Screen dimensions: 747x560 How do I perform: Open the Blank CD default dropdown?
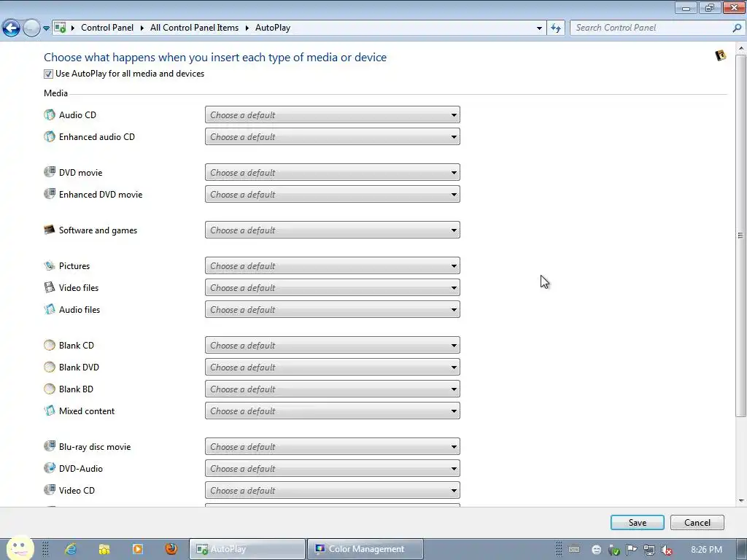[333, 345]
